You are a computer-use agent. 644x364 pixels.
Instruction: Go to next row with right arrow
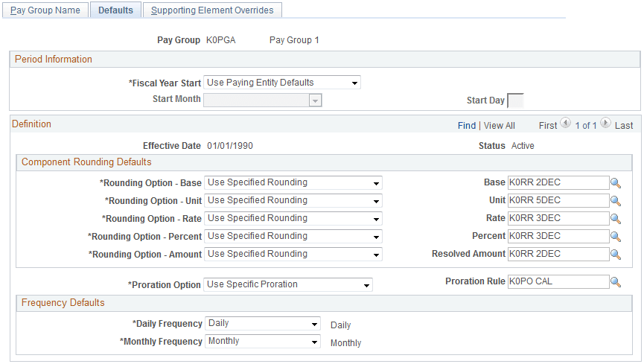click(605, 125)
